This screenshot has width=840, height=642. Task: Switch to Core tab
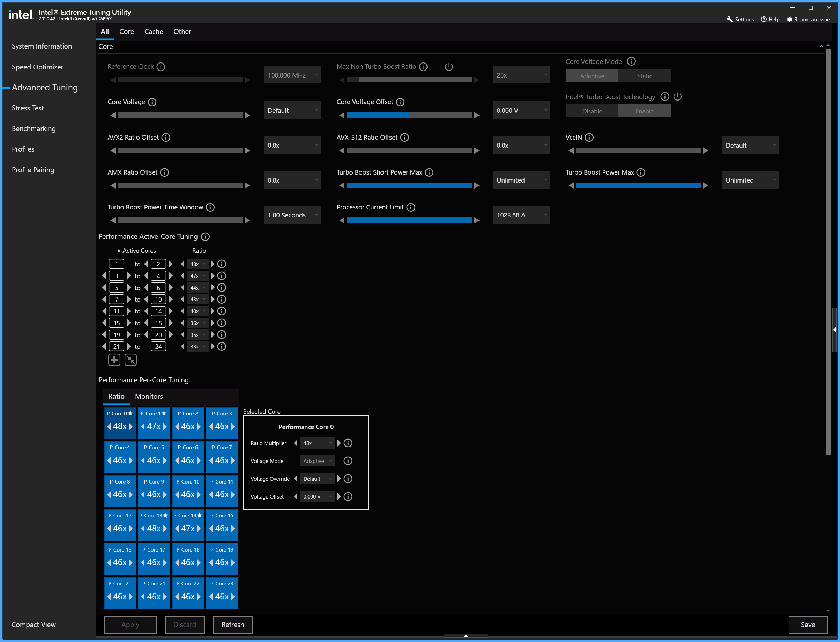coord(126,32)
